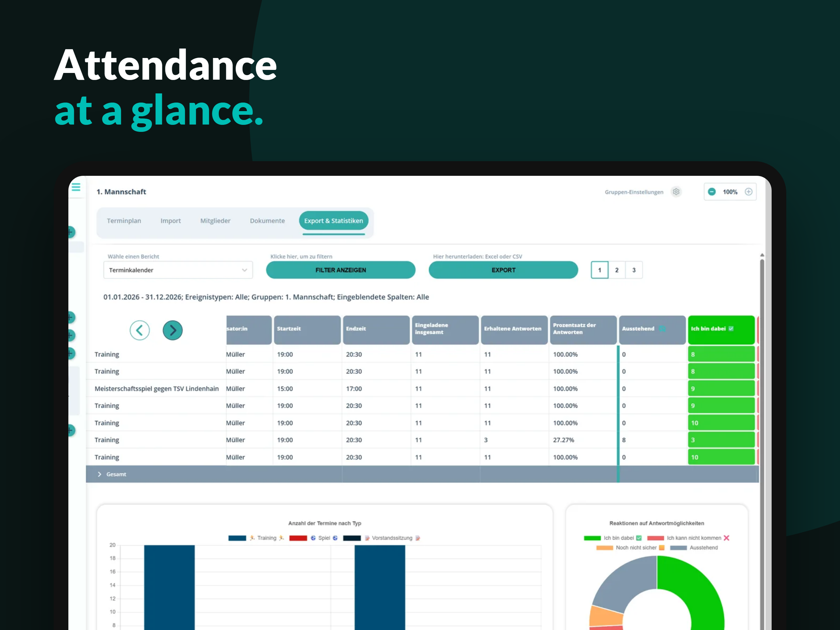Go to next columns with right arrow

click(173, 330)
